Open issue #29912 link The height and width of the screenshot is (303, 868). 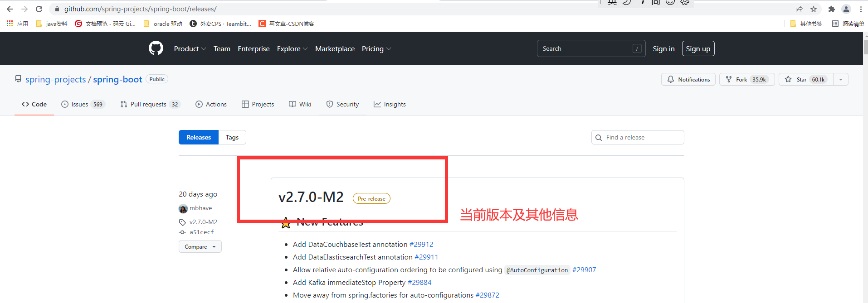click(421, 244)
